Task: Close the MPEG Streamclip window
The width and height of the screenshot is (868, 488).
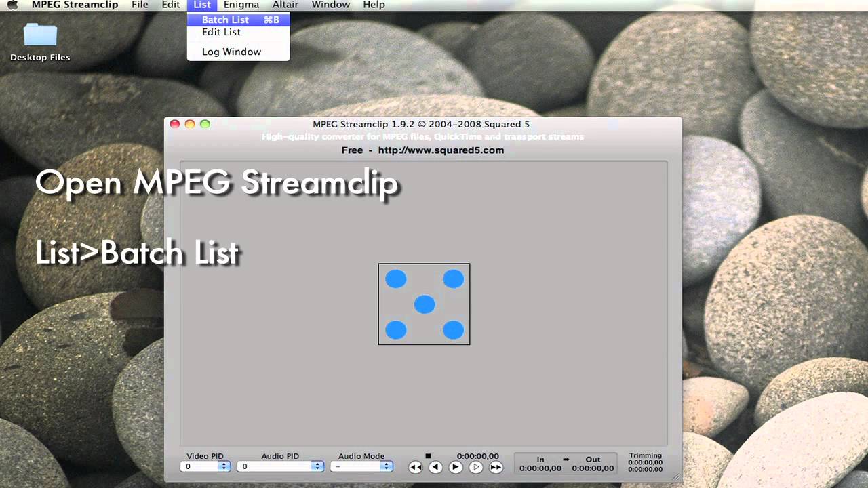Action: pos(175,124)
